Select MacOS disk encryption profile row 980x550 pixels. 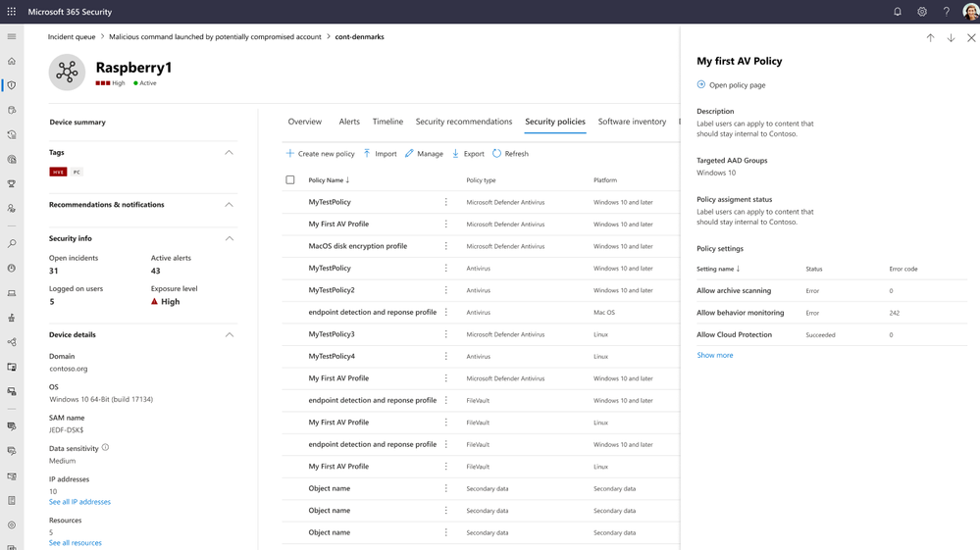click(480, 246)
